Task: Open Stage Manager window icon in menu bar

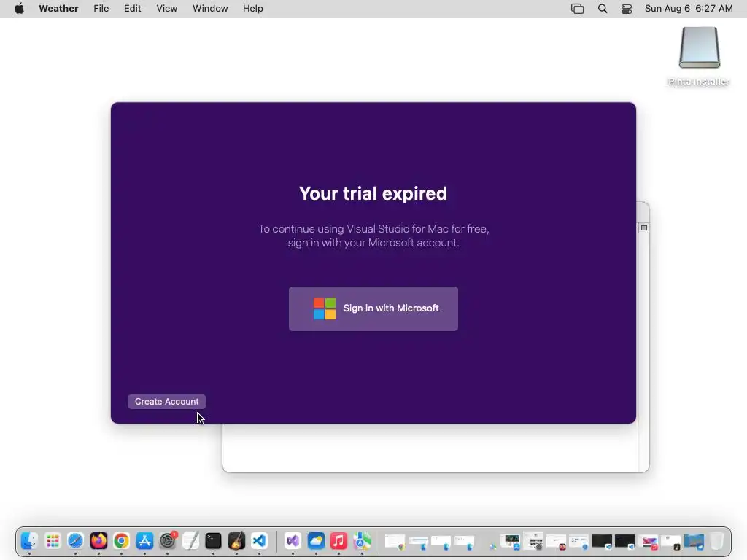Action: [578, 9]
